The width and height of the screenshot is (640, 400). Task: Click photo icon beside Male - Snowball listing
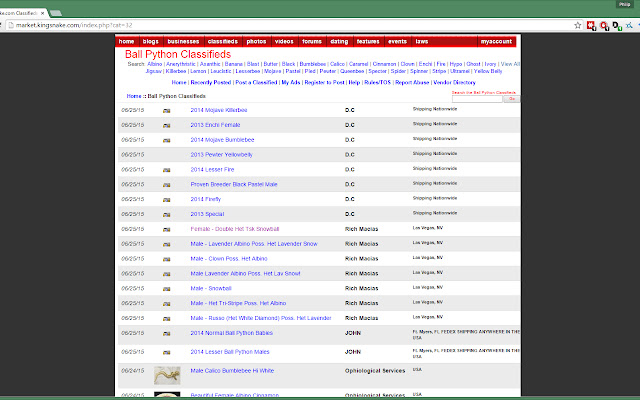[167, 288]
